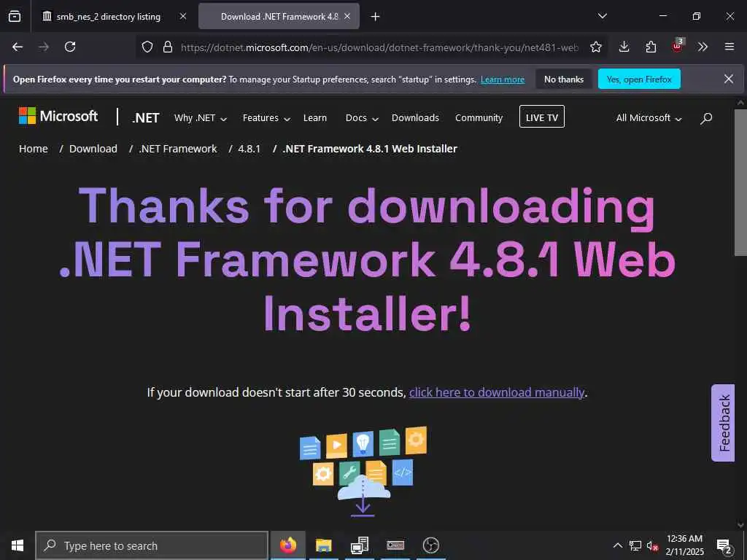The width and height of the screenshot is (747, 560).
Task: Reload the current page
Action: pyautogui.click(x=70, y=47)
